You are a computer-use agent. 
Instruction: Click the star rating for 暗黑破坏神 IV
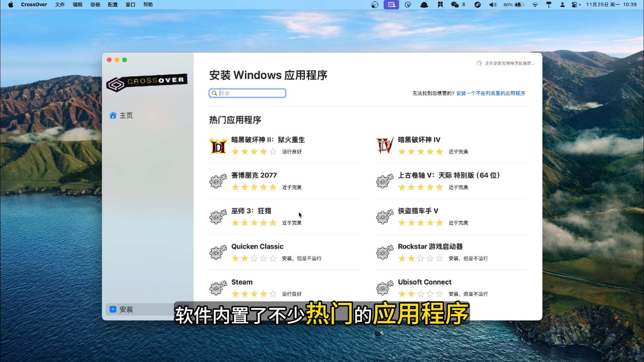coord(421,152)
